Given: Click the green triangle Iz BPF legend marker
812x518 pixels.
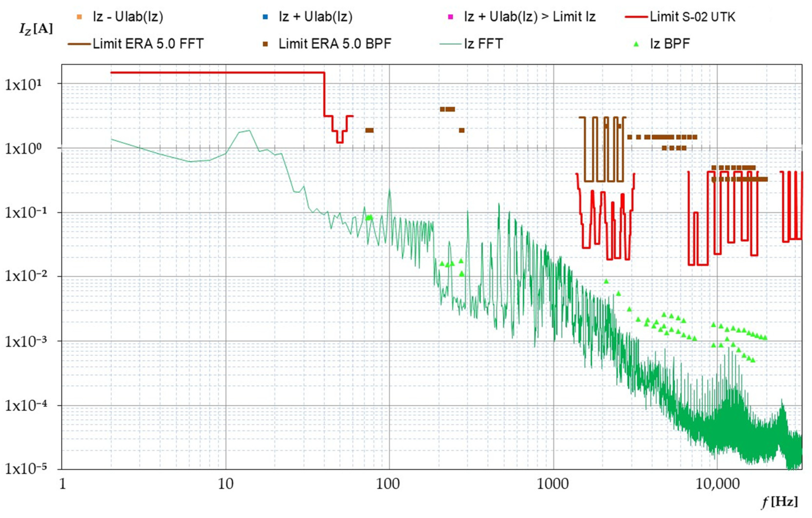Looking at the screenshot, I should tap(636, 44).
